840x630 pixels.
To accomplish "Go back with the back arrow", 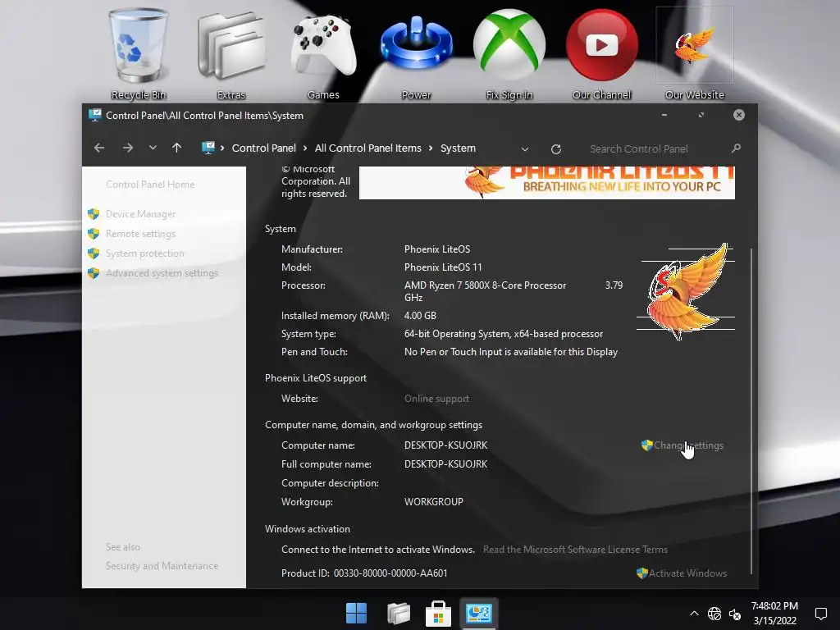I will pos(99,148).
